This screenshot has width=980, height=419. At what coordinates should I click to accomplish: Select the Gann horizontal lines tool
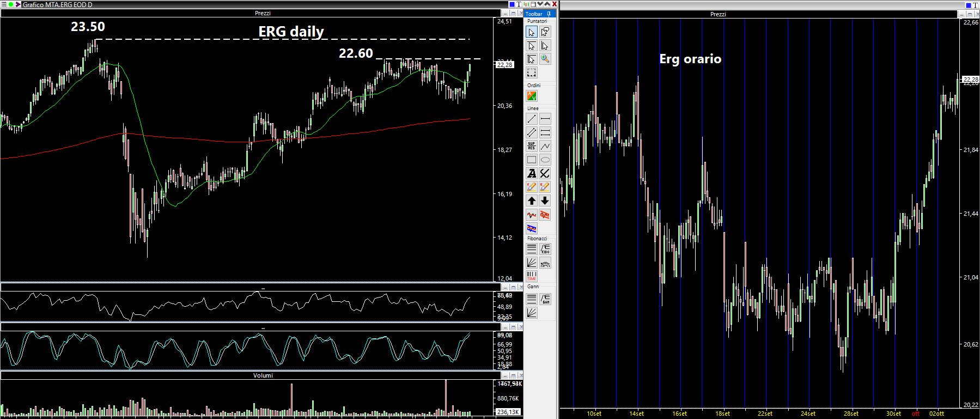tap(532, 299)
